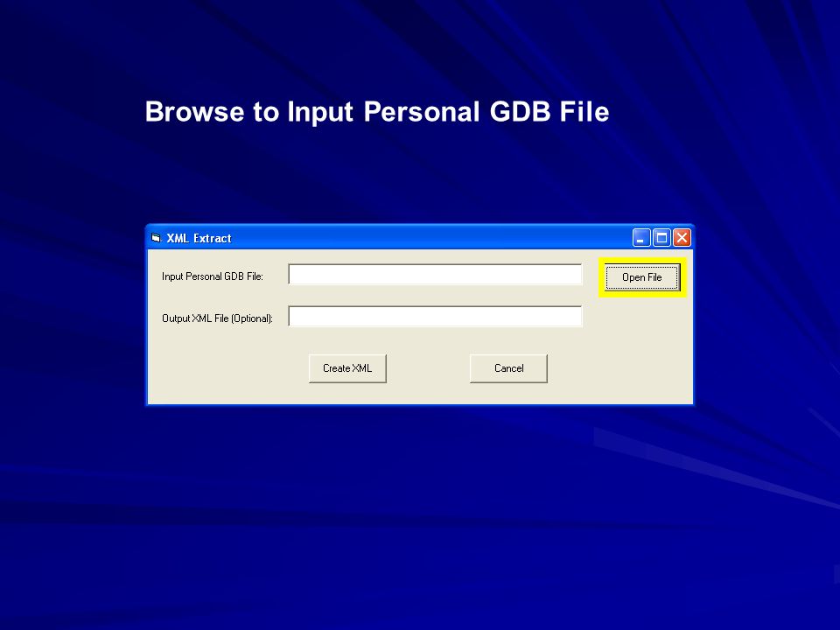The width and height of the screenshot is (840, 630).
Task: Click the 'Browse to Input Personal GDB File' heading
Action: (377, 112)
